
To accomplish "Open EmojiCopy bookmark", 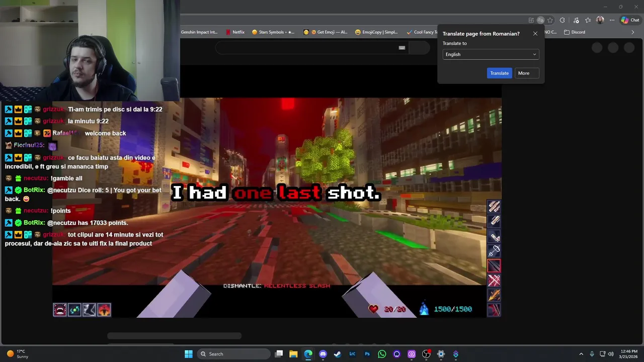I will [x=376, y=32].
